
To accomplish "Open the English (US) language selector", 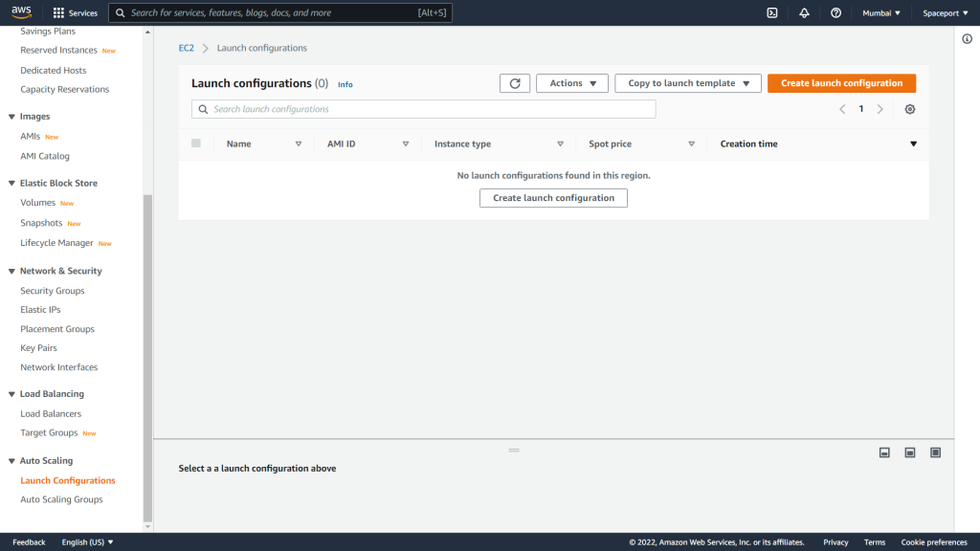I will (x=87, y=542).
